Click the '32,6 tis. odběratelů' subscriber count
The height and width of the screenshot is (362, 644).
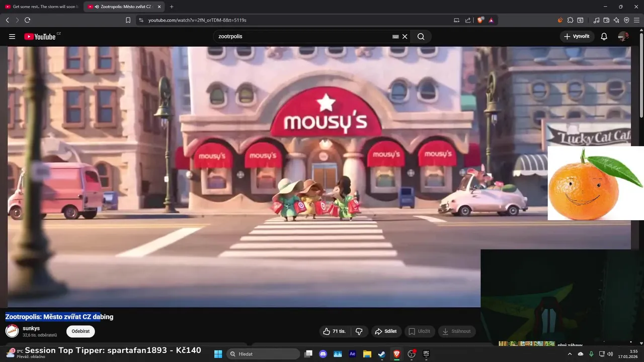pyautogui.click(x=40, y=335)
